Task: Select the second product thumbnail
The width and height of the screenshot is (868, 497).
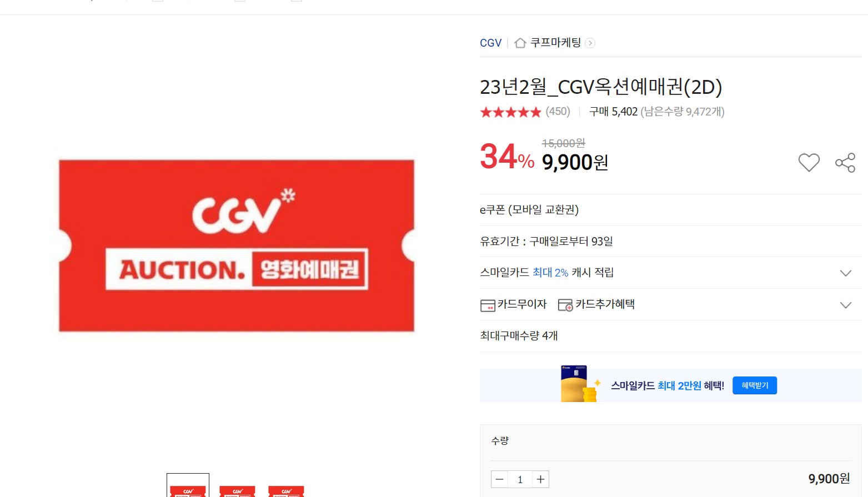Action: tap(237, 488)
